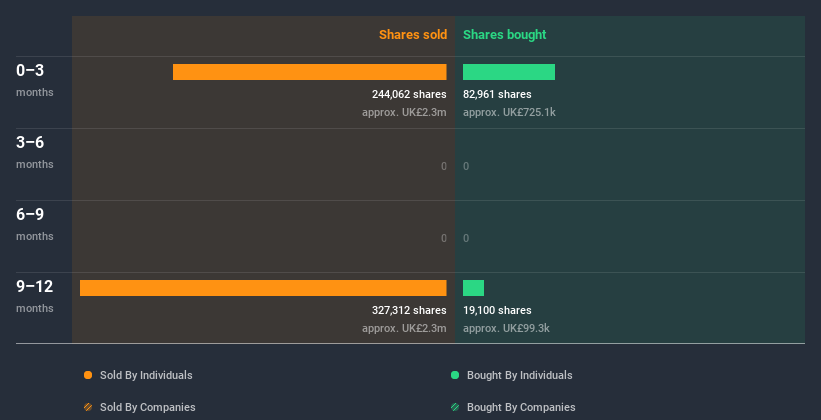Click the orange Sold By Individuals legend dot

pyautogui.click(x=88, y=375)
